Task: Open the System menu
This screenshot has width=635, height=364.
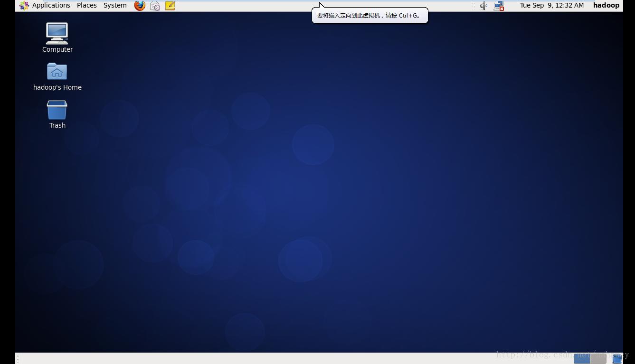Action: 114,5
